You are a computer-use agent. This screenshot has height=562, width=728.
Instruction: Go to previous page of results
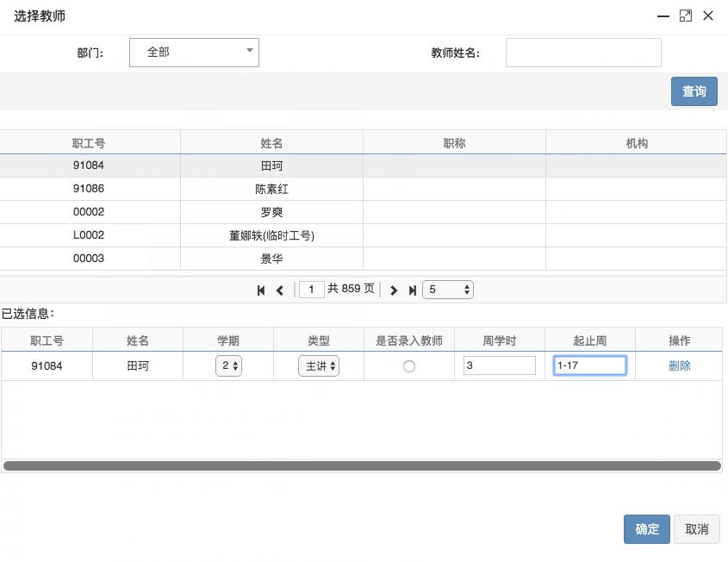pyautogui.click(x=280, y=290)
